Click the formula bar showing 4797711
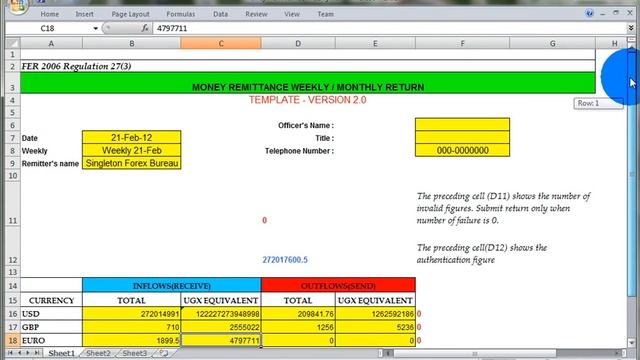Image resolution: width=640 pixels, height=360 pixels. (x=390, y=28)
